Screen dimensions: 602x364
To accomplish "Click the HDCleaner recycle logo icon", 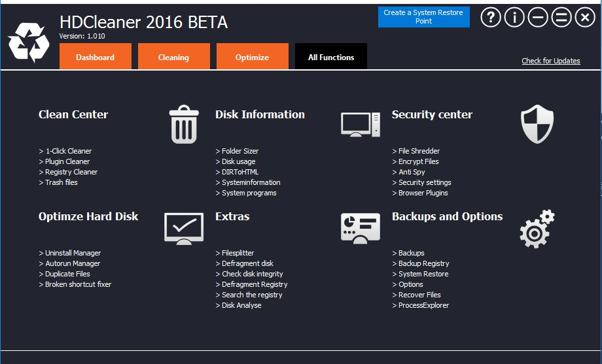I will (29, 42).
